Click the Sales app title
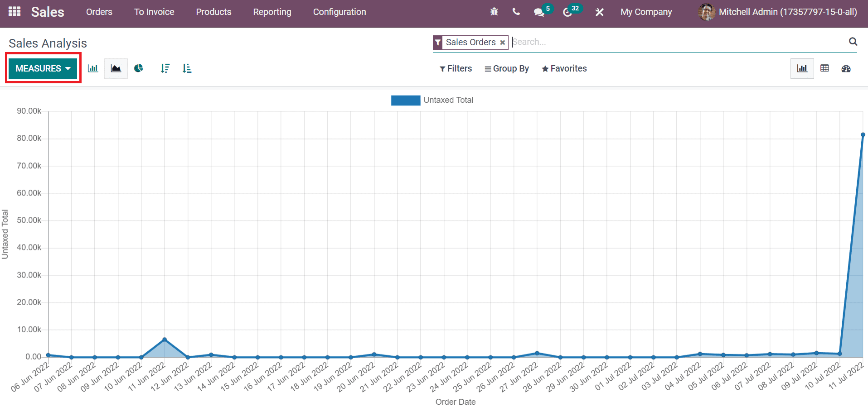This screenshot has height=407, width=868. point(48,12)
